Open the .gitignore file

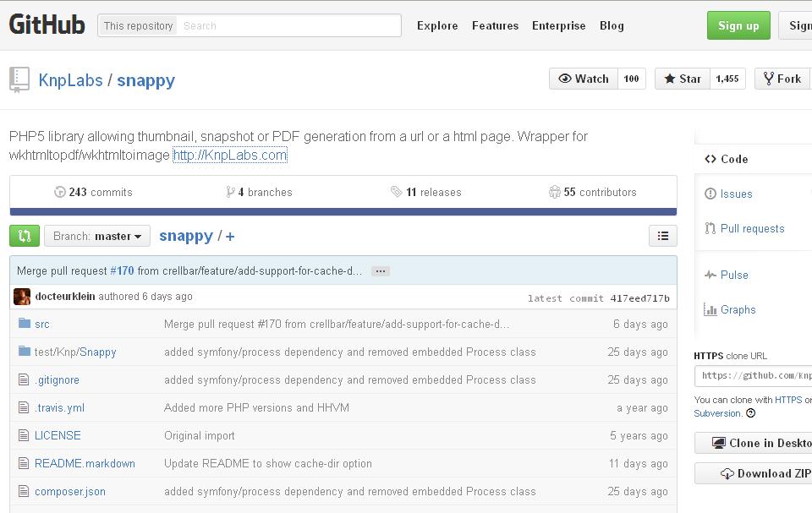pyautogui.click(x=57, y=380)
